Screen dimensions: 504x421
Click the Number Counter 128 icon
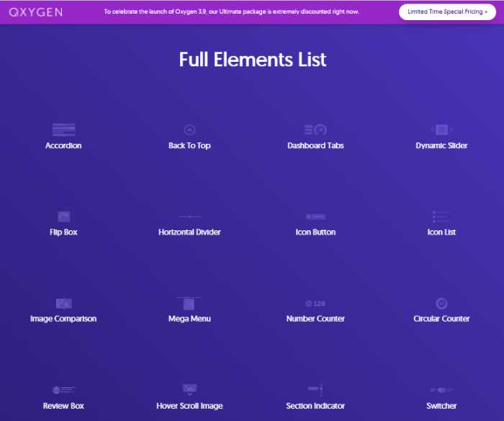(x=315, y=304)
